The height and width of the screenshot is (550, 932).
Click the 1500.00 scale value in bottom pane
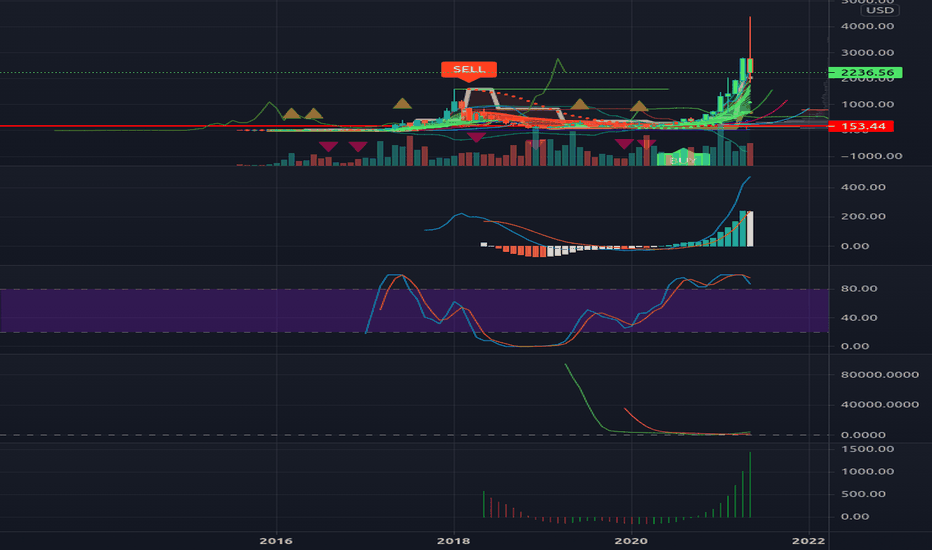pos(867,449)
